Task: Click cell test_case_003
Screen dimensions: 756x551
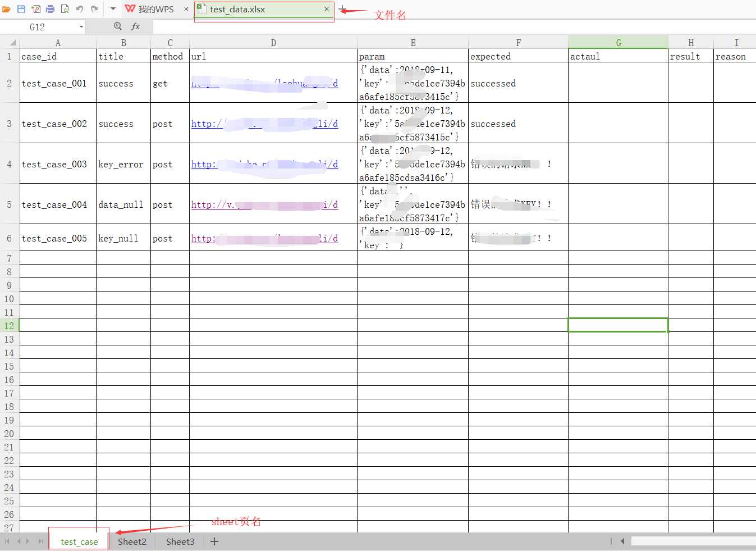Action: pos(58,164)
